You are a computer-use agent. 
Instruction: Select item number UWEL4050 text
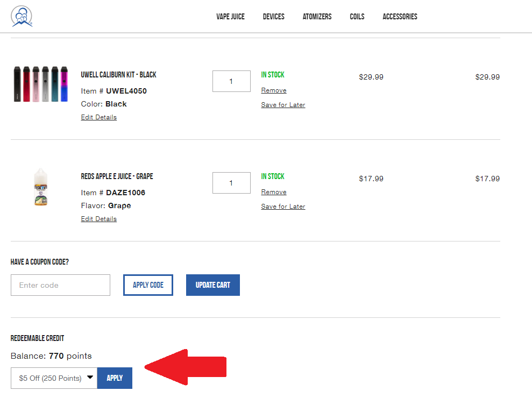pyautogui.click(x=126, y=91)
